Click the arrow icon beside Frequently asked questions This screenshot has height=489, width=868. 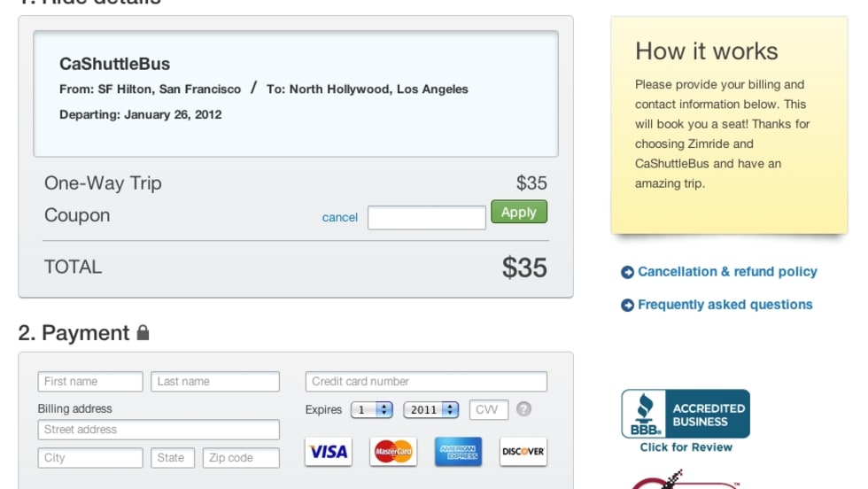point(627,306)
